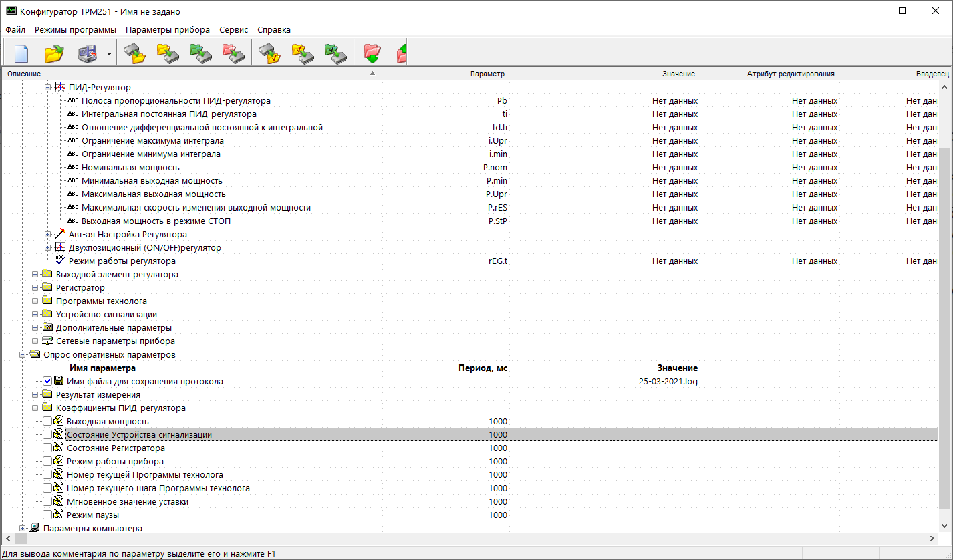953x560 pixels.
Task: Click the yellow-folder-to-device icon with red checkmark
Action: click(x=303, y=53)
